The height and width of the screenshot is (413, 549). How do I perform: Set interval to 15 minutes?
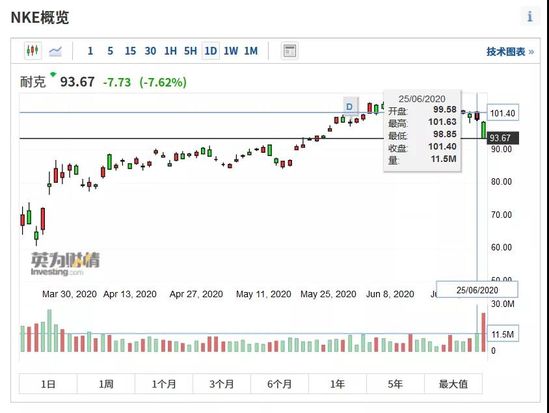[130, 51]
